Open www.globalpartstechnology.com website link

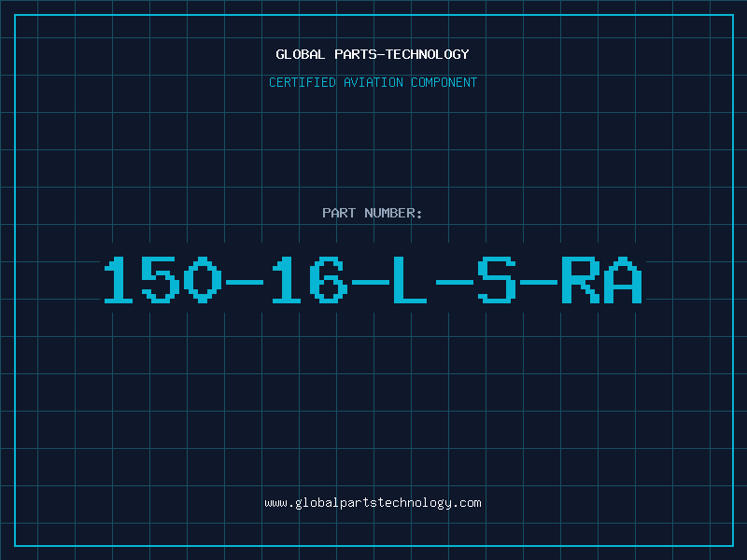(373, 503)
